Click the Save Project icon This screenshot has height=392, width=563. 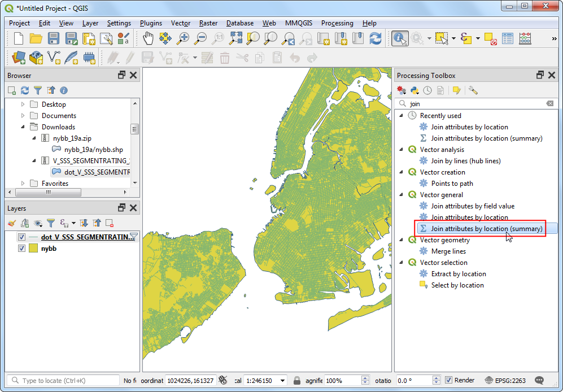pyautogui.click(x=54, y=38)
